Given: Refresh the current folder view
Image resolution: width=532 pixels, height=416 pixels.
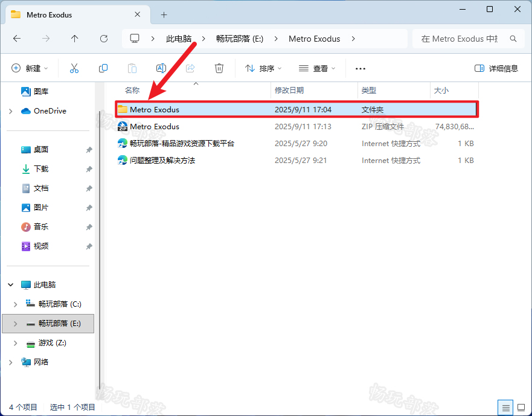Looking at the screenshot, I should pos(104,39).
